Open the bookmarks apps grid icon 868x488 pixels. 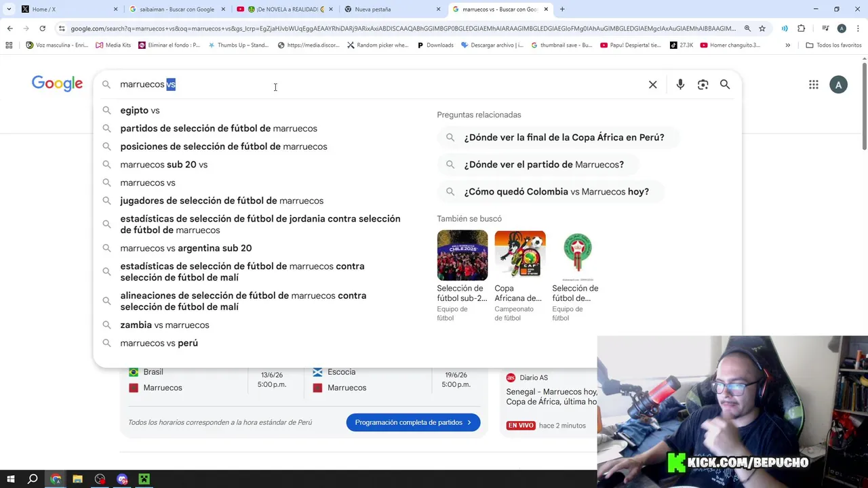(9, 45)
